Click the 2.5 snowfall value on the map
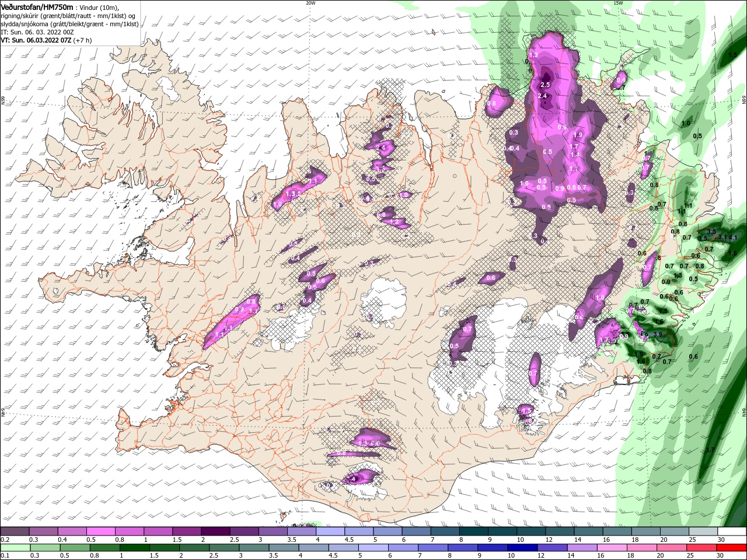Screen dimensions: 747x560 click(545, 85)
